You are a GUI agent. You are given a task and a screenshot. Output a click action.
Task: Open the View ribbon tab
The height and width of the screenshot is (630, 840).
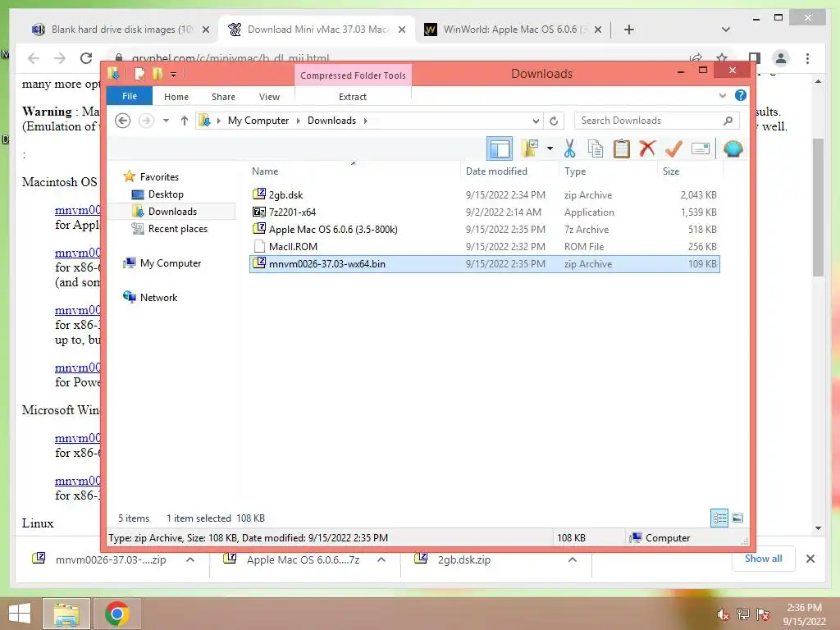[x=269, y=97]
